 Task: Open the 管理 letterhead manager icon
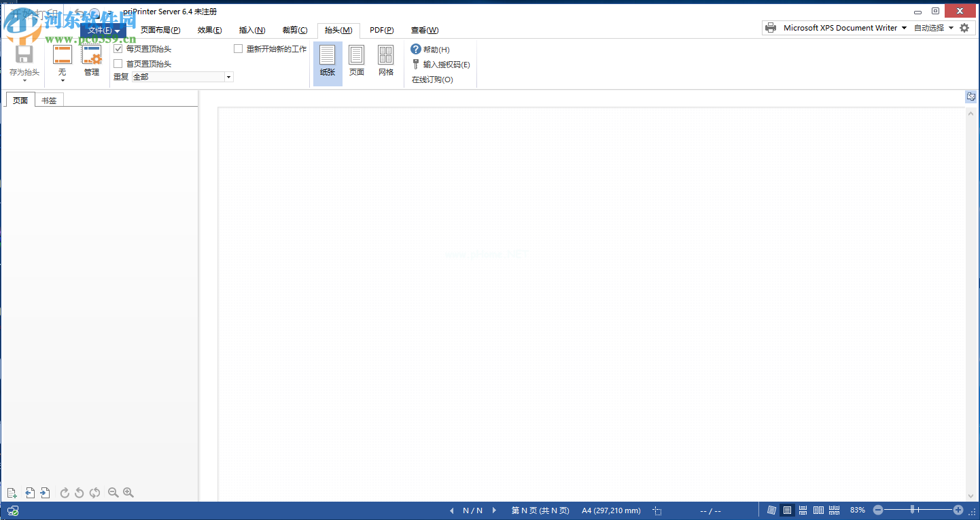[91, 55]
